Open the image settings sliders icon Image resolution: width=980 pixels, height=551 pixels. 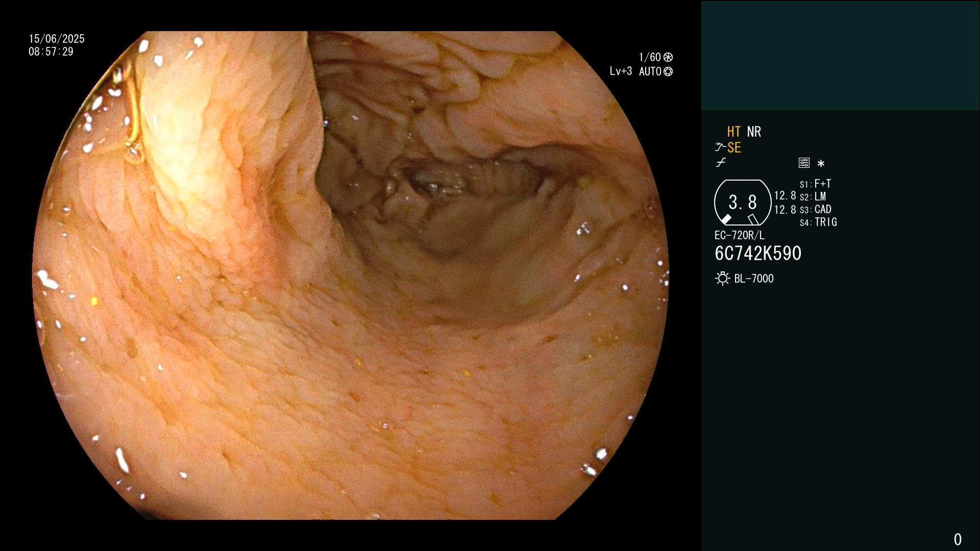click(804, 163)
